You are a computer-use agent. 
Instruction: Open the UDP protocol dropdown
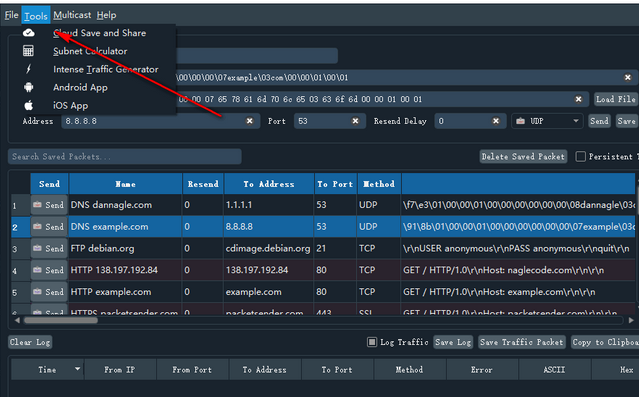[x=547, y=121]
